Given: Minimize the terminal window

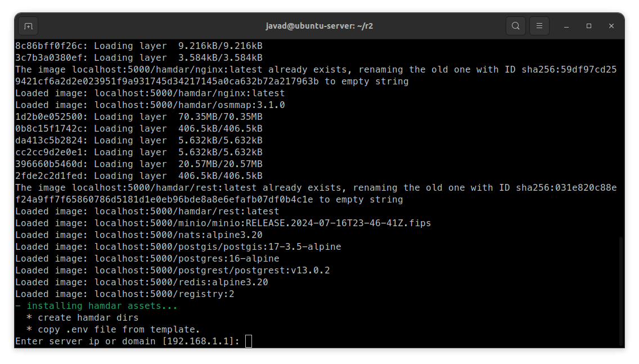Looking at the screenshot, I should [566, 26].
